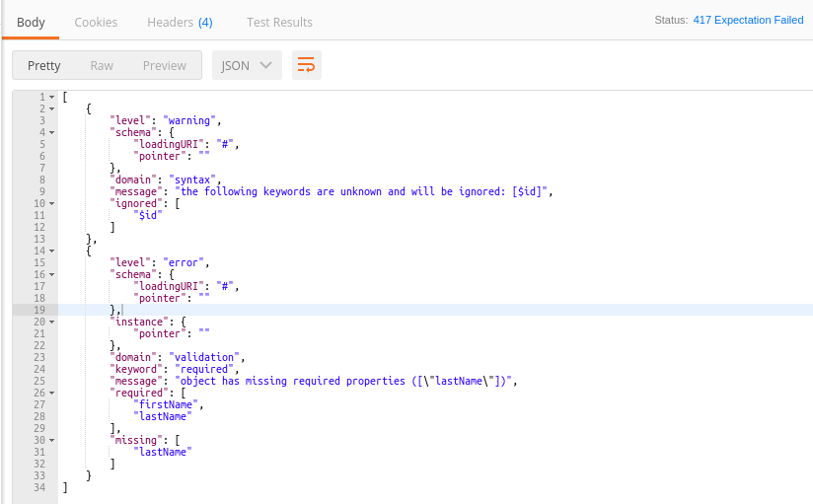Collapse the required array arrow at line 26
Image resolution: width=813 pixels, height=504 pixels.
(52, 393)
